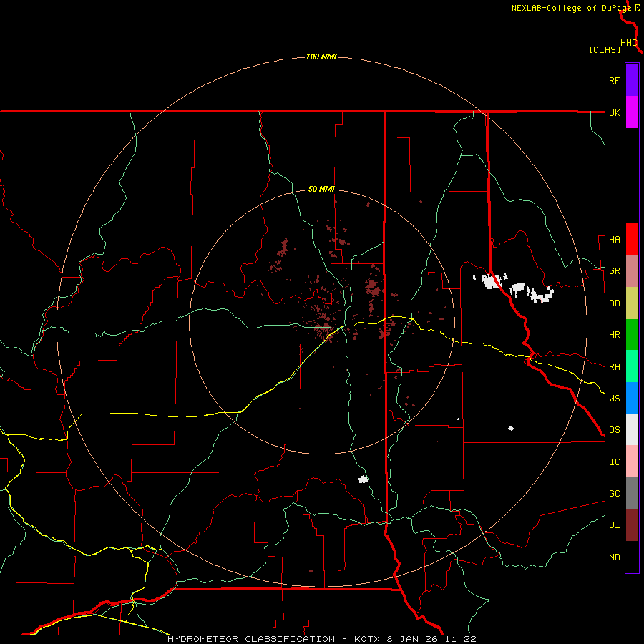Click the GC legend label
This screenshot has width=644, height=644.
(x=614, y=494)
